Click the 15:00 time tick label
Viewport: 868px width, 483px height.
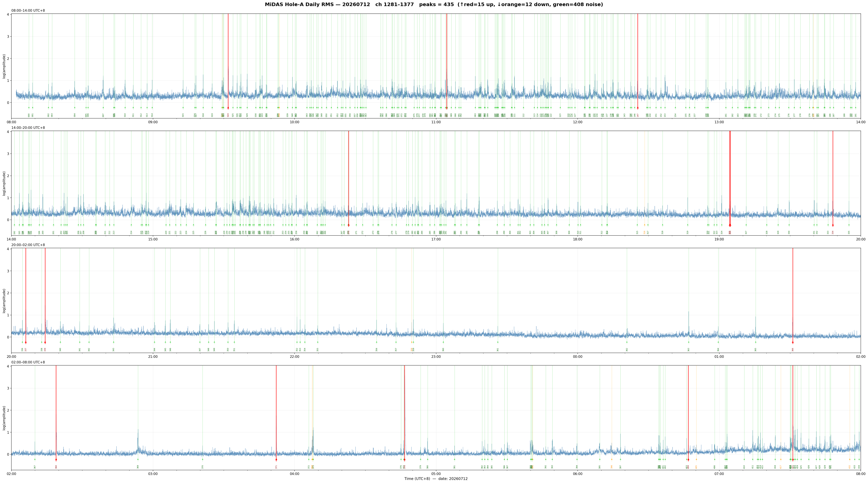pos(153,239)
